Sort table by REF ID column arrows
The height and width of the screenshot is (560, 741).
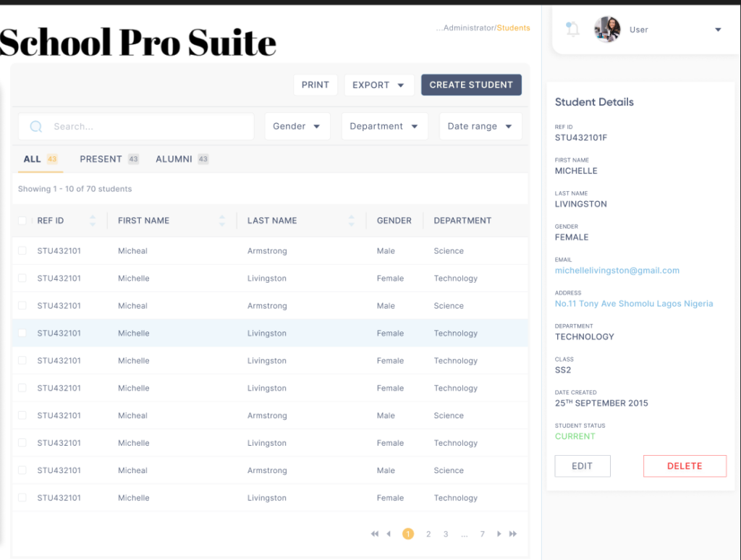click(93, 221)
